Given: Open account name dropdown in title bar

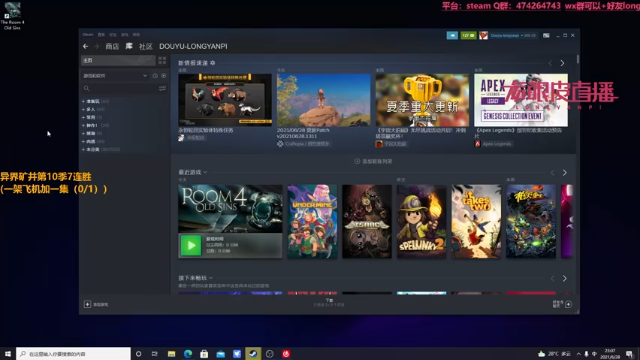Looking at the screenshot, I should pos(513,36).
